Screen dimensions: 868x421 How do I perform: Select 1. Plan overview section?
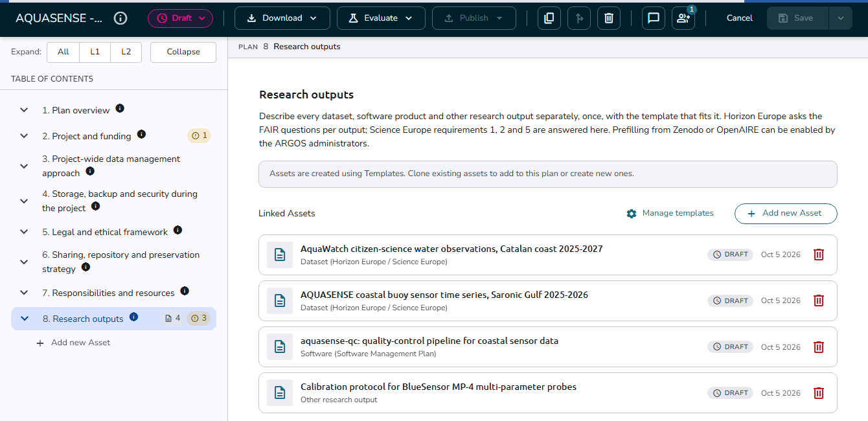point(76,110)
